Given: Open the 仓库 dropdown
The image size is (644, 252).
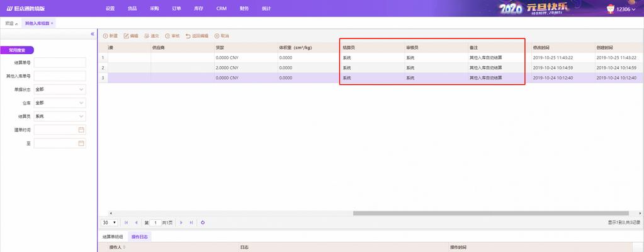Looking at the screenshot, I should (60, 103).
